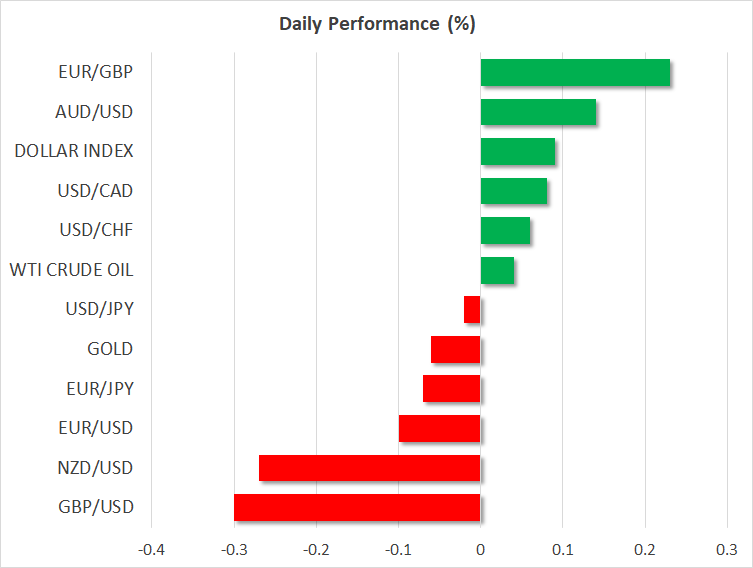Click the -0.4 axis tick label
The height and width of the screenshot is (568, 753).
pos(152,550)
